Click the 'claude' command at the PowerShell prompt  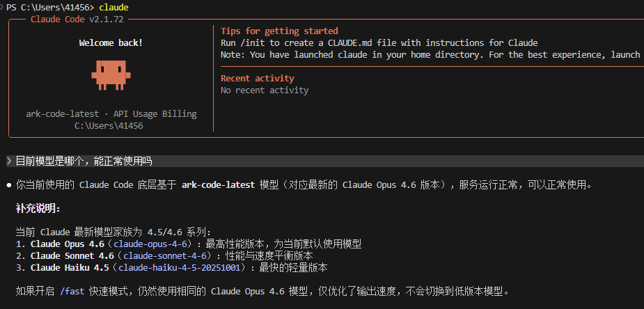[113, 8]
